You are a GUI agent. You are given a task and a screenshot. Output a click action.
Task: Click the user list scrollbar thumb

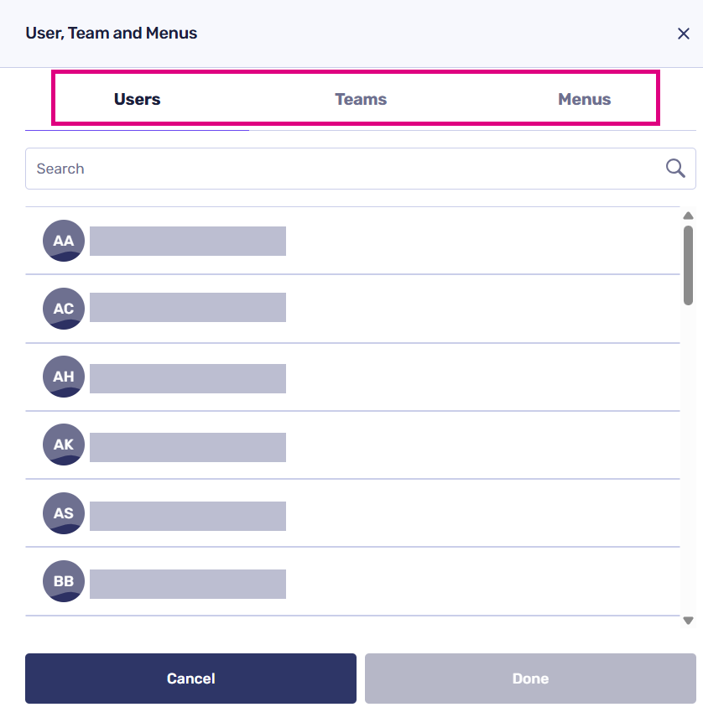[x=689, y=264]
